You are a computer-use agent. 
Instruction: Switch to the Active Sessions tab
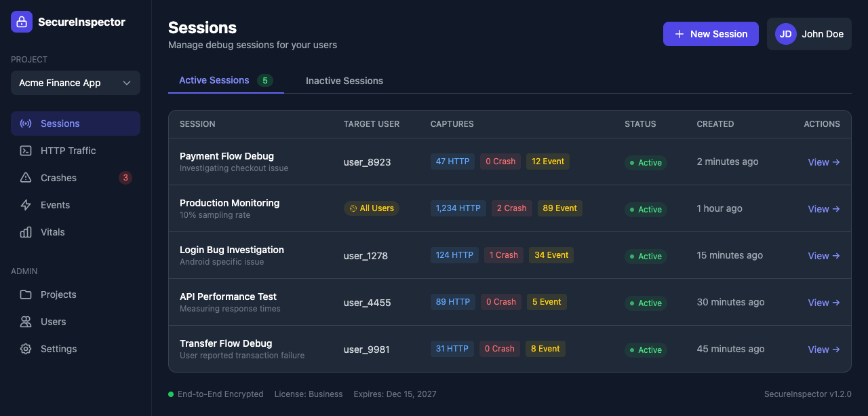coord(226,80)
